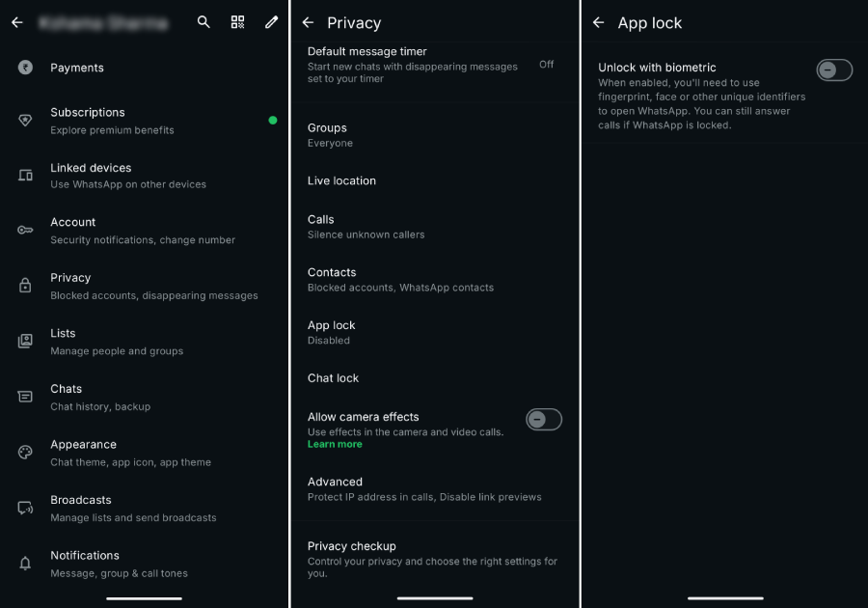Click the 'App lock' screen title

pos(650,23)
